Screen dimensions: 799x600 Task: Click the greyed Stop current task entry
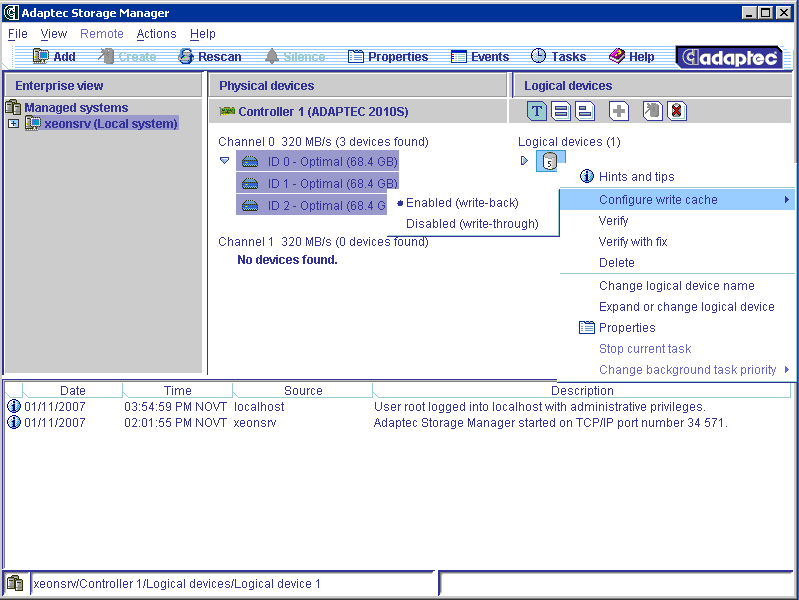click(677, 349)
